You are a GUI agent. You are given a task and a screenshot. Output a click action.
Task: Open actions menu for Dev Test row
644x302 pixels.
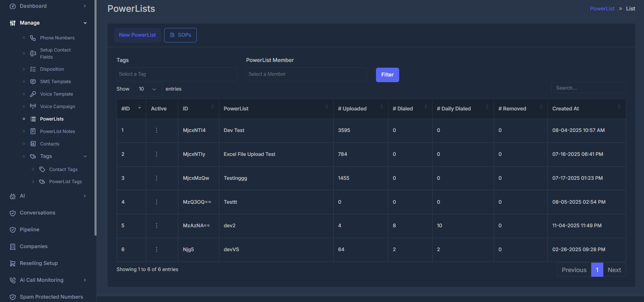(156, 130)
